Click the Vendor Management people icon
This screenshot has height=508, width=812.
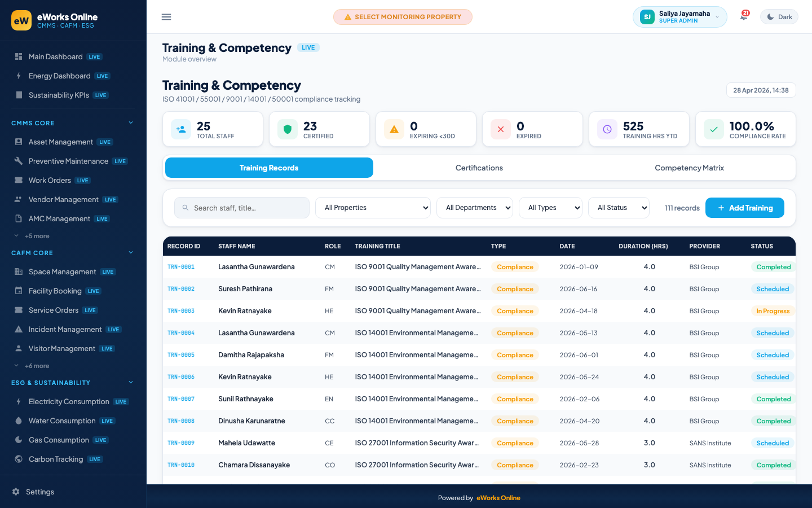(x=19, y=199)
